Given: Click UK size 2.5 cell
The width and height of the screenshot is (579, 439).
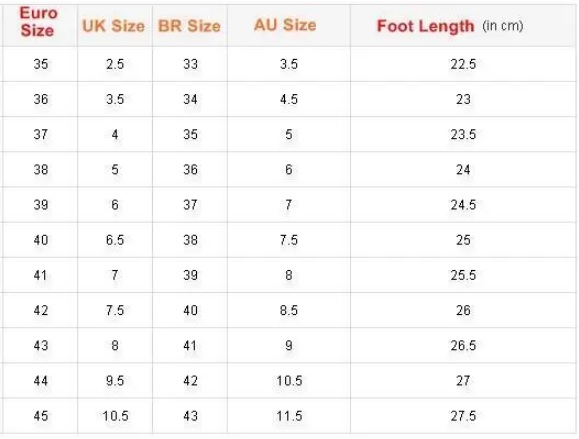Looking at the screenshot, I should [115, 64].
